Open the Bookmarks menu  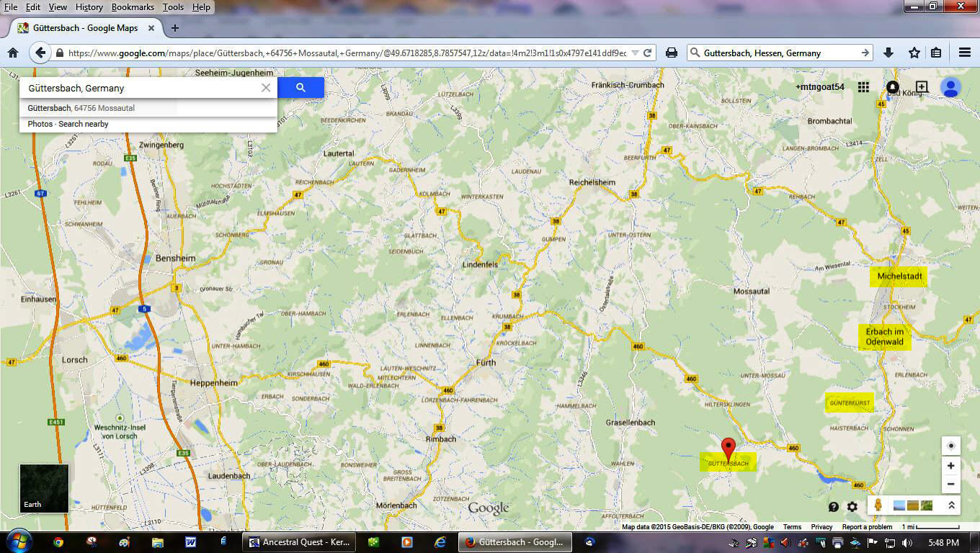pyautogui.click(x=133, y=6)
